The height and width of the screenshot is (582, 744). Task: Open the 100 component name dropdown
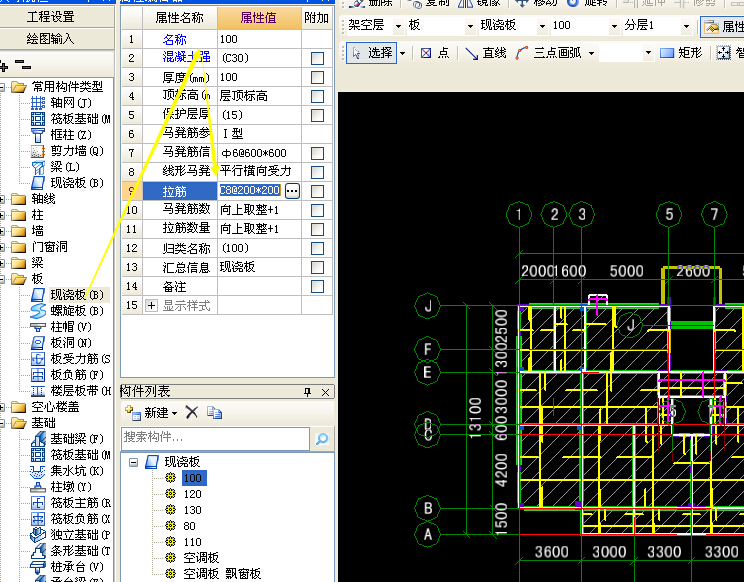[614, 26]
